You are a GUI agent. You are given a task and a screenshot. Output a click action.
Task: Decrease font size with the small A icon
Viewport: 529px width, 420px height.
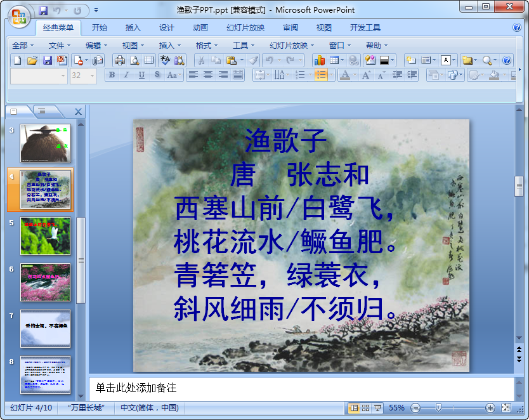[381, 75]
